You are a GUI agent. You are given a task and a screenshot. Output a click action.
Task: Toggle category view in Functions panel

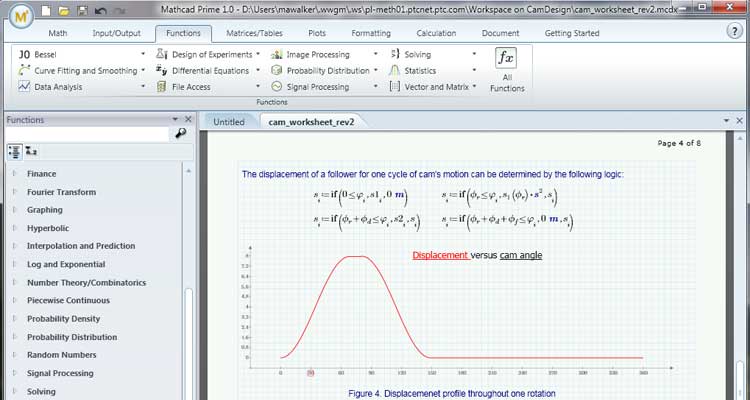point(14,152)
